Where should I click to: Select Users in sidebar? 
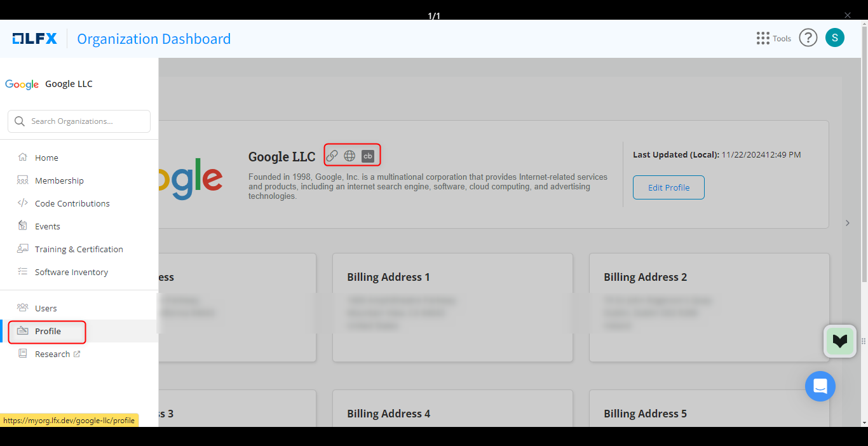click(x=46, y=308)
